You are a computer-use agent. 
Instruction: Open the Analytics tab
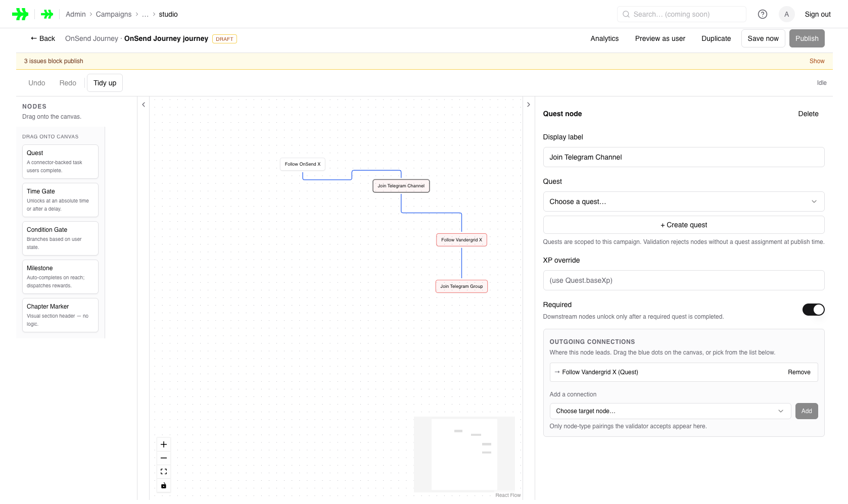[604, 38]
